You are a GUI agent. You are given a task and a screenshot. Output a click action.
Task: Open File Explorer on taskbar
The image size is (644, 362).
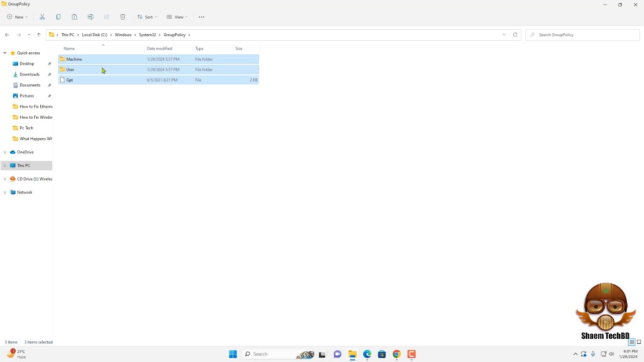tap(352, 354)
